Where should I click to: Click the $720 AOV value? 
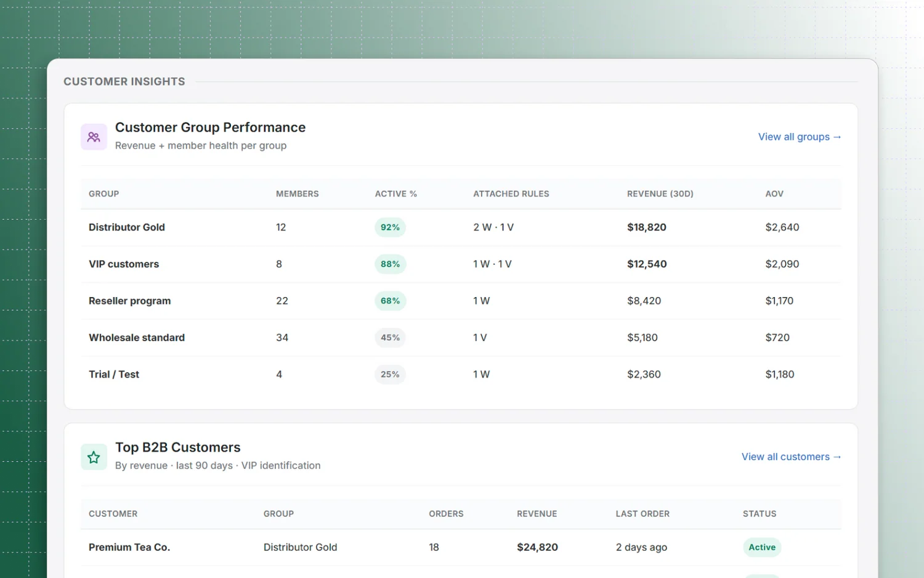777,338
